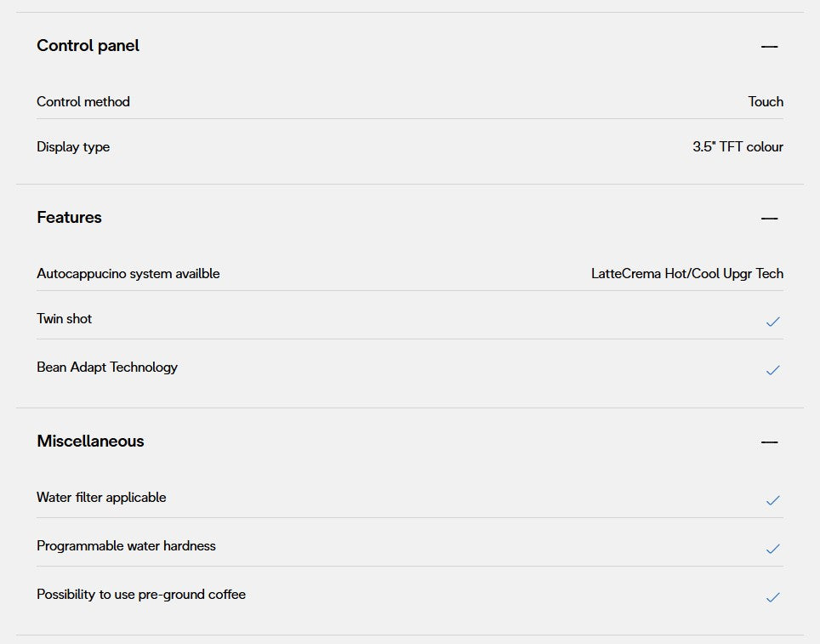Click the Features section heading
This screenshot has width=820, height=644.
(x=69, y=218)
